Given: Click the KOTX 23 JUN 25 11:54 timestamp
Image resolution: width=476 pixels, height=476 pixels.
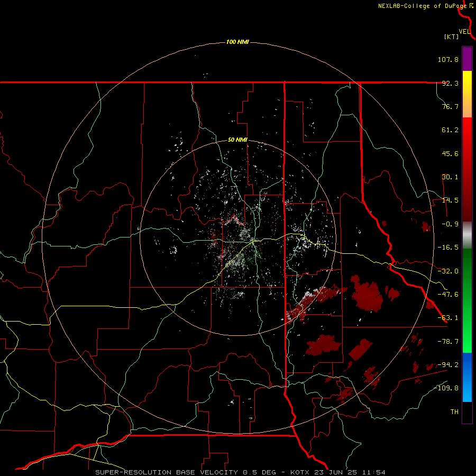Looking at the screenshot, I should tap(338, 472).
